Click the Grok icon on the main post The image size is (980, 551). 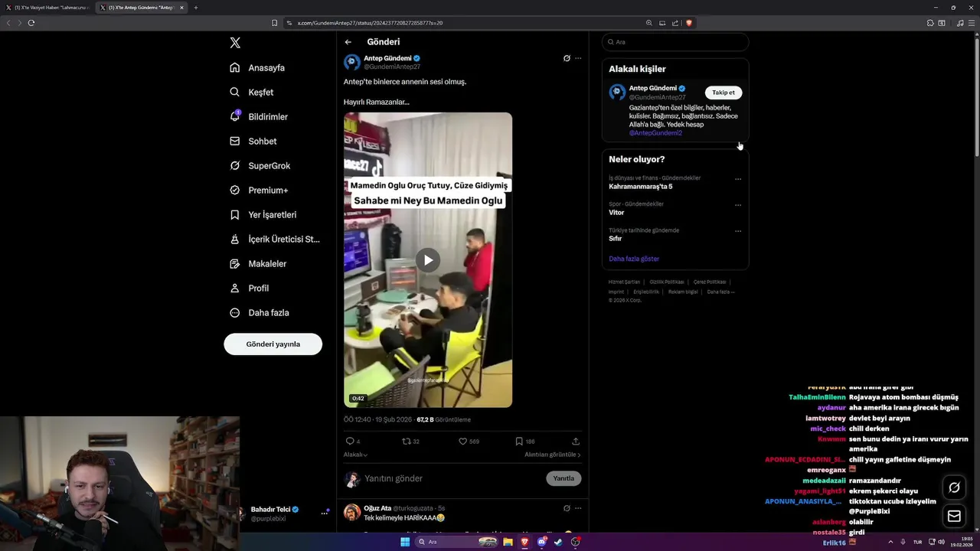pyautogui.click(x=567, y=58)
